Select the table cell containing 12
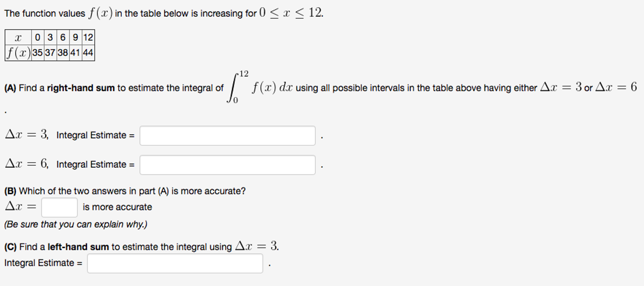 pyautogui.click(x=88, y=38)
